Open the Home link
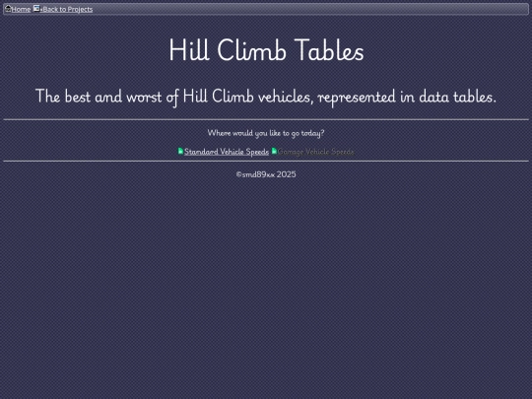 (21, 10)
